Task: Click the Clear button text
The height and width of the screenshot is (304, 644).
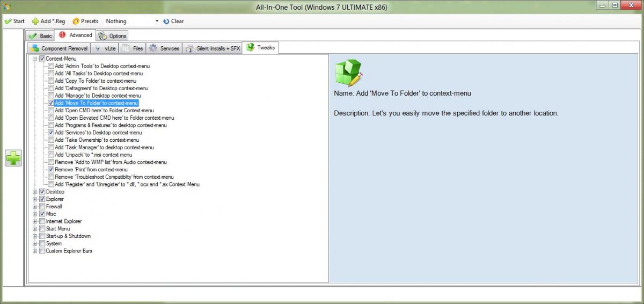Action: tap(178, 21)
